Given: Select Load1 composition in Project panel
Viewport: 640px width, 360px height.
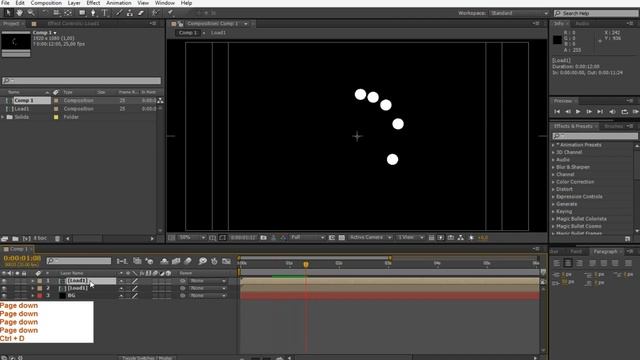Looking at the screenshot, I should click(22, 109).
